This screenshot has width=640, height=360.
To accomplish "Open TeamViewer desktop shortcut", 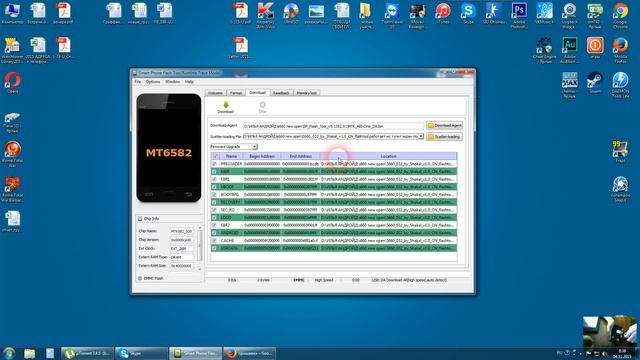I will coord(392,15).
